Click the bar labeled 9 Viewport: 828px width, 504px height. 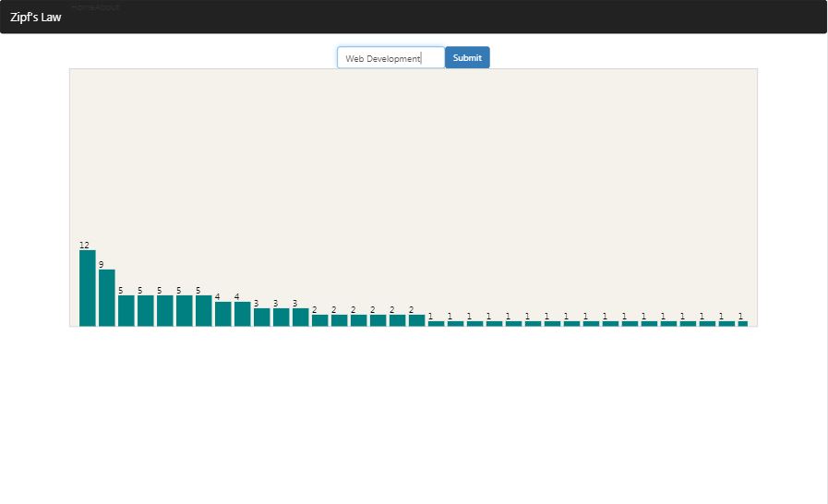[107, 297]
